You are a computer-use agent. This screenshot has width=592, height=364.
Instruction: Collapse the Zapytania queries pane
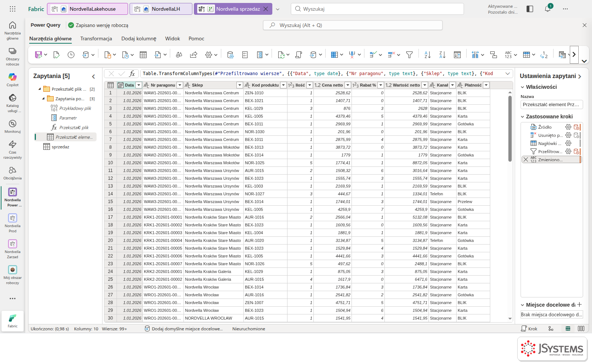click(94, 76)
